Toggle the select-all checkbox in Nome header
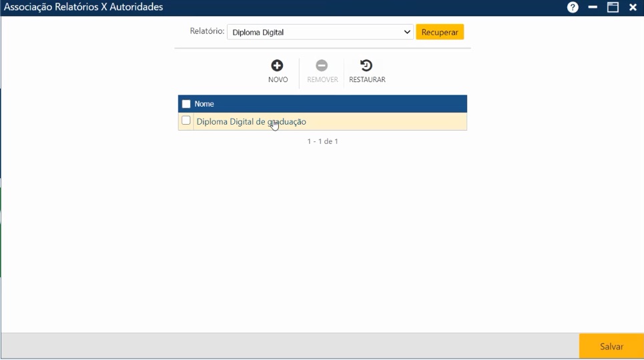This screenshot has height=360, width=644. 186,104
